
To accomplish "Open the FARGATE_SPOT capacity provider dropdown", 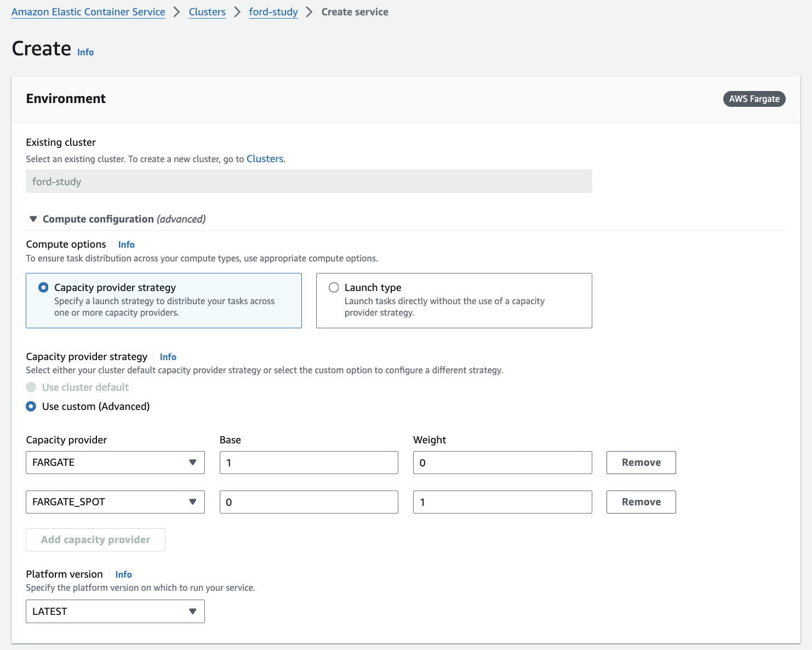I will (115, 502).
